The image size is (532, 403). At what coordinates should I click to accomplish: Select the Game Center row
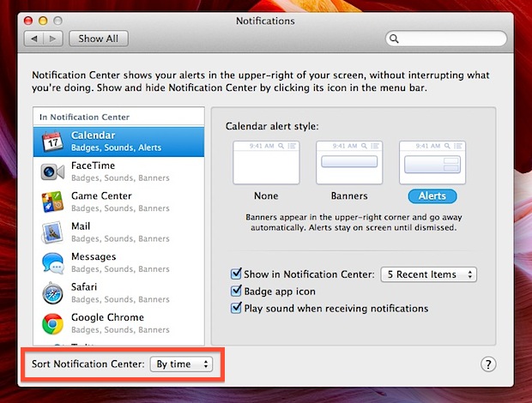pyautogui.click(x=118, y=202)
